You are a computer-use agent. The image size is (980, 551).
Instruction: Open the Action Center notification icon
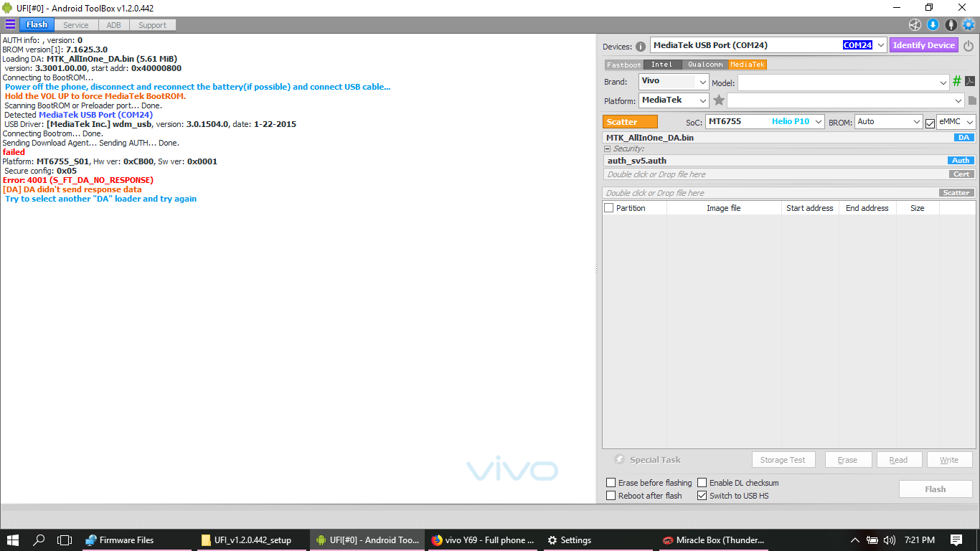click(x=956, y=540)
